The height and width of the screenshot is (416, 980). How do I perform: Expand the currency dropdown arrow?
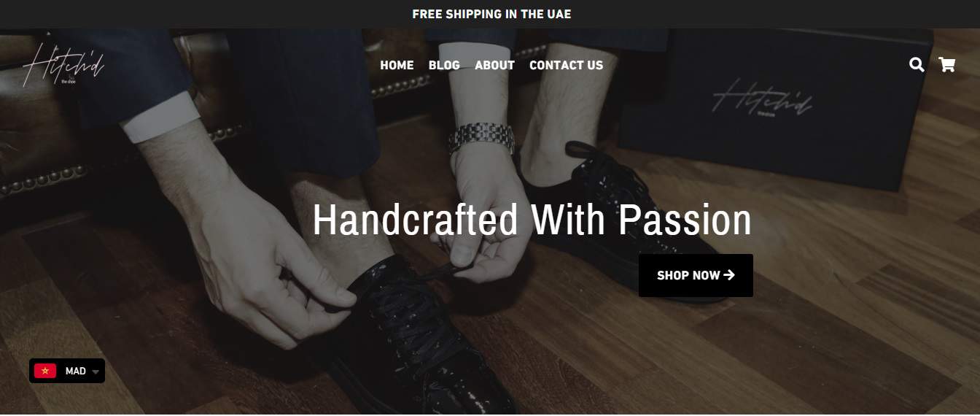coord(96,371)
